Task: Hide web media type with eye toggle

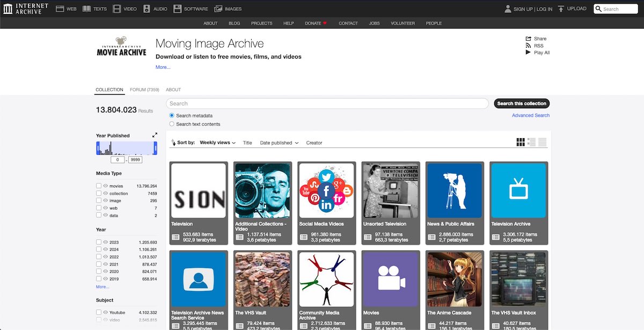Action: (106, 208)
